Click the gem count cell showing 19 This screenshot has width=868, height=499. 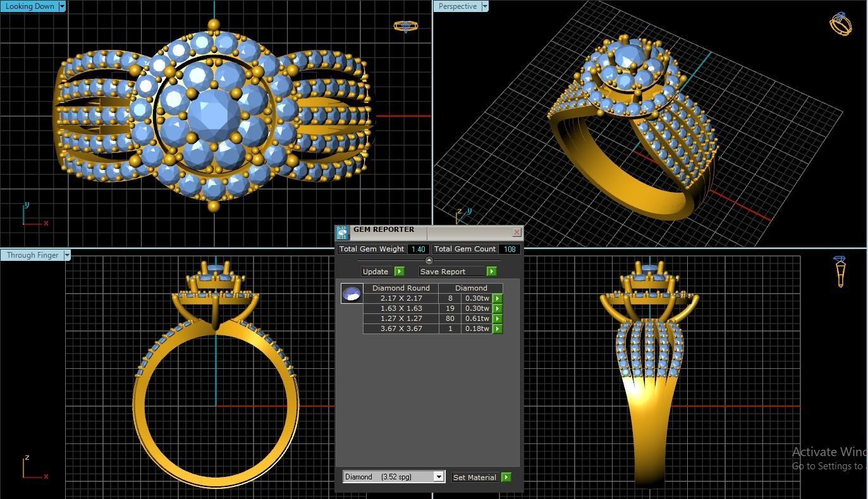(x=450, y=308)
